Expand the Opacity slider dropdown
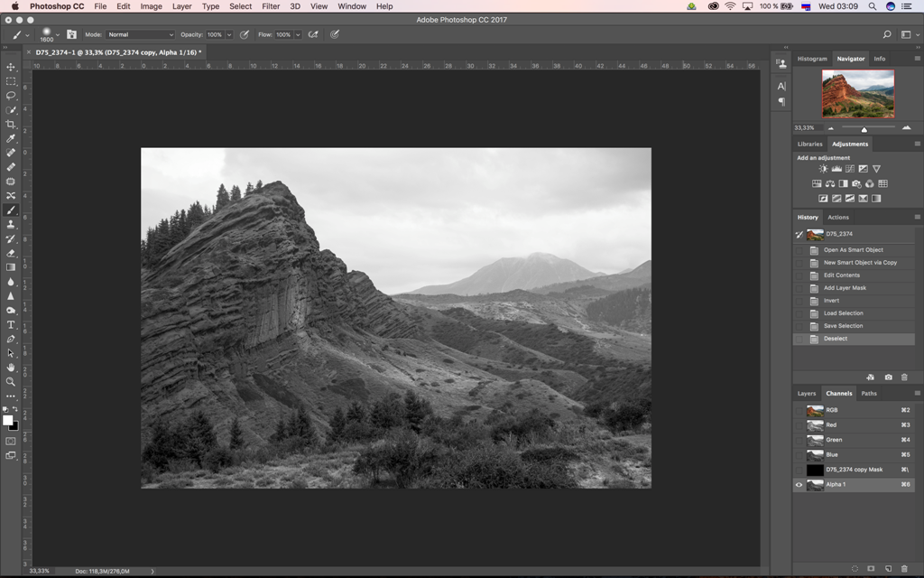This screenshot has height=578, width=924. coord(229,34)
